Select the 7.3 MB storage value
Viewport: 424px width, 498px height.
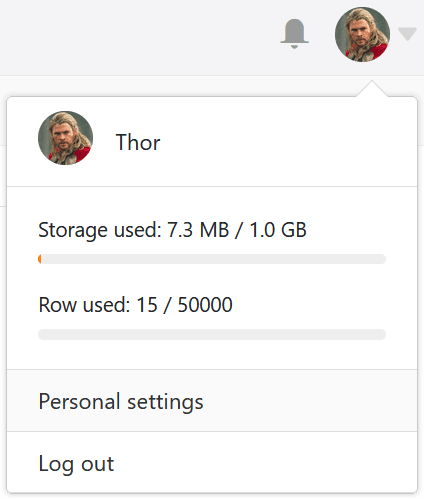point(198,230)
